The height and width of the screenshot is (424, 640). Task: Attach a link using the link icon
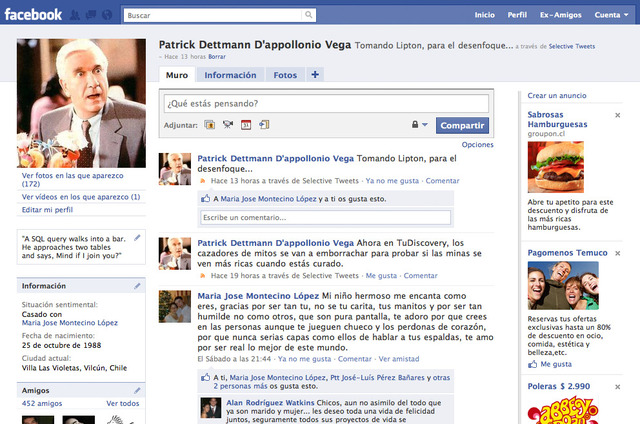coord(264,124)
